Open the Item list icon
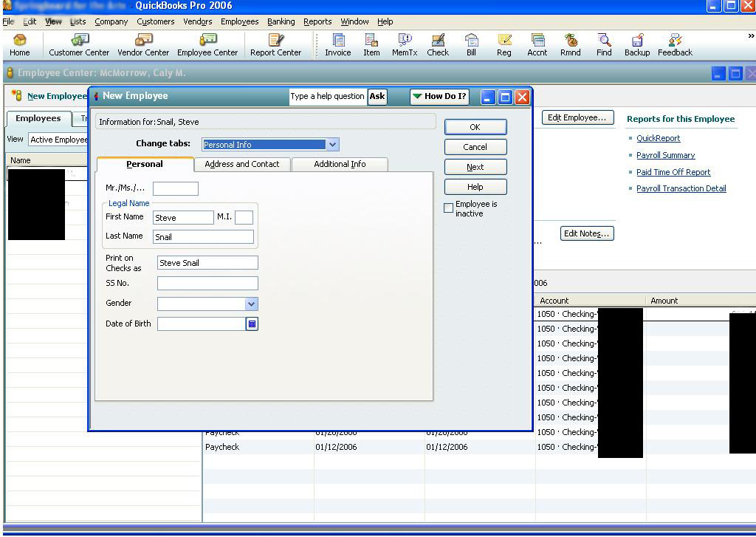 pos(371,45)
